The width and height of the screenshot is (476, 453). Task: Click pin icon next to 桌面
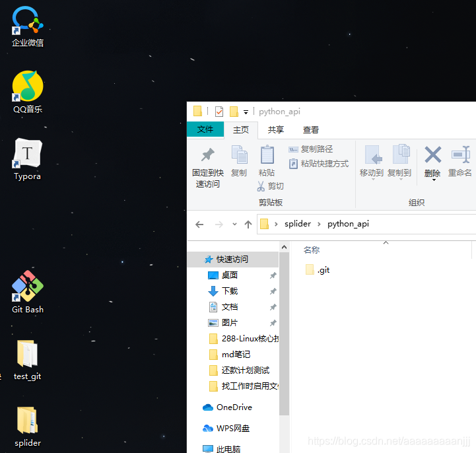pyautogui.click(x=273, y=275)
